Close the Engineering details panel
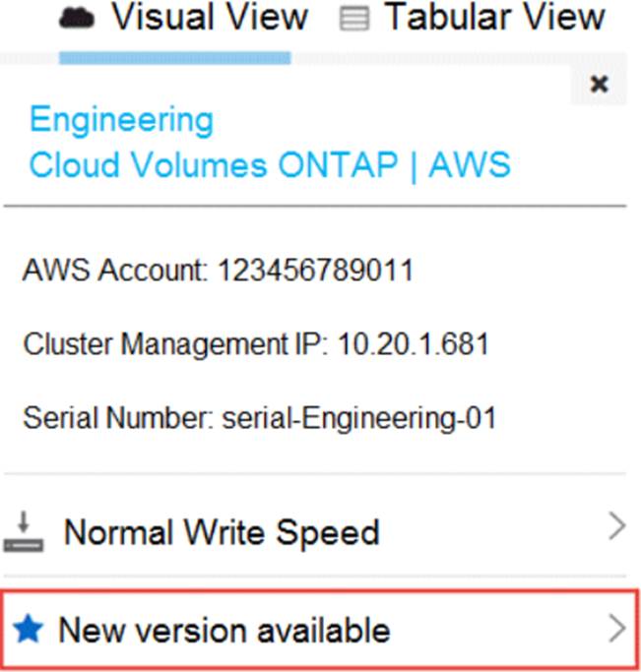 point(598,86)
